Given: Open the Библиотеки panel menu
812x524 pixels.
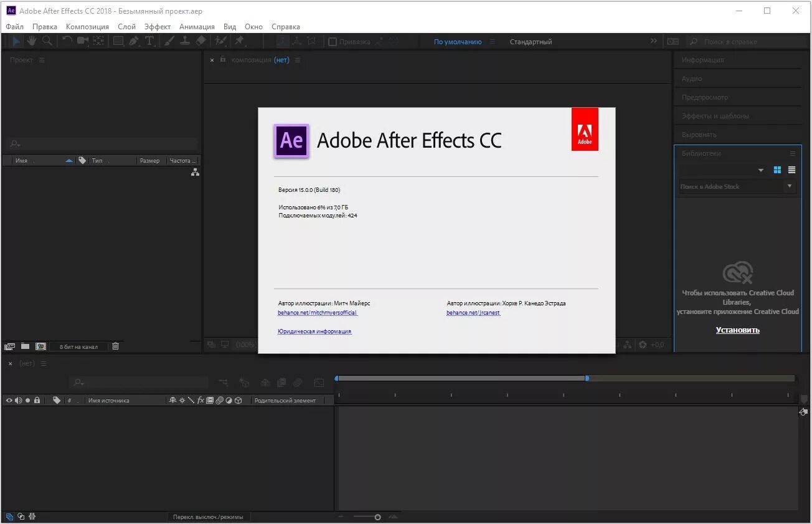Looking at the screenshot, I should point(793,153).
